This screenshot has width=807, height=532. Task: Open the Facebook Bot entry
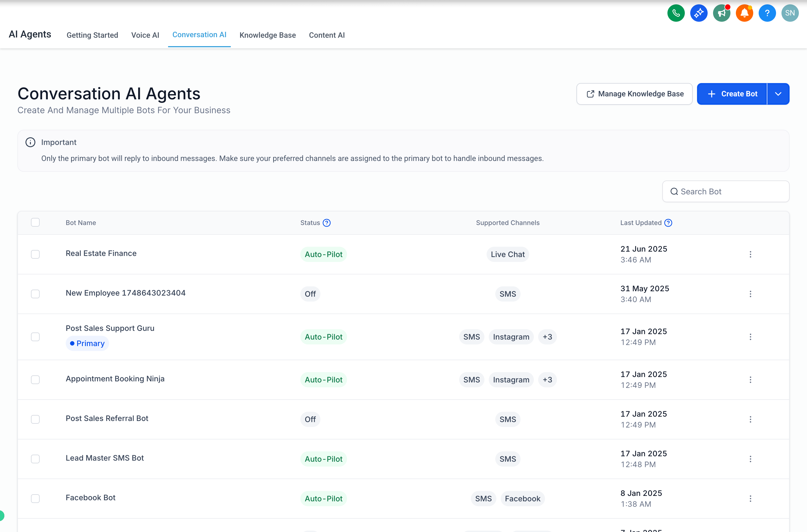click(x=91, y=498)
